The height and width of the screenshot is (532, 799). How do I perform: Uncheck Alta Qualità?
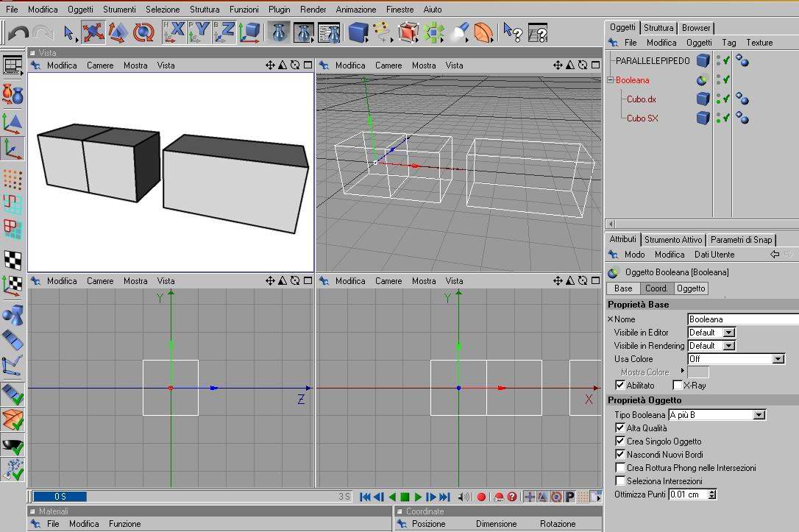[620, 428]
